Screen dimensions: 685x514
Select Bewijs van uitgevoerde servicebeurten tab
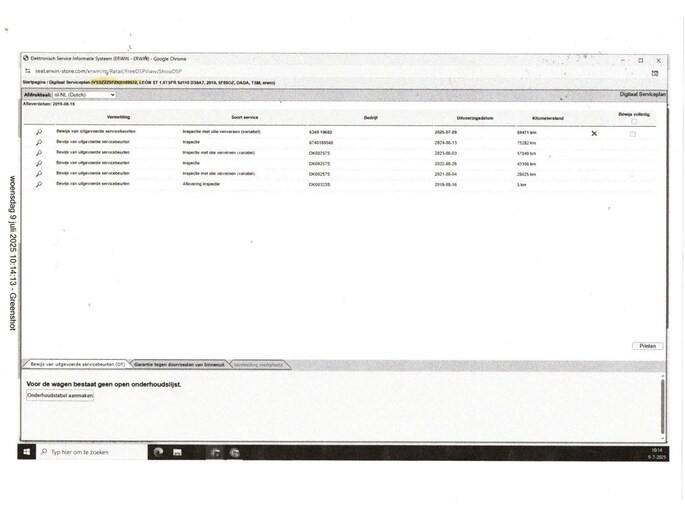77,365
